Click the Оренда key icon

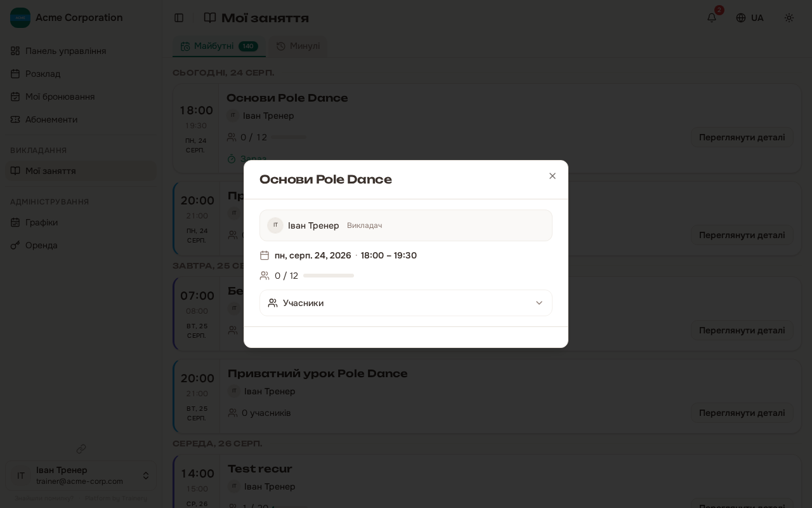[15, 245]
